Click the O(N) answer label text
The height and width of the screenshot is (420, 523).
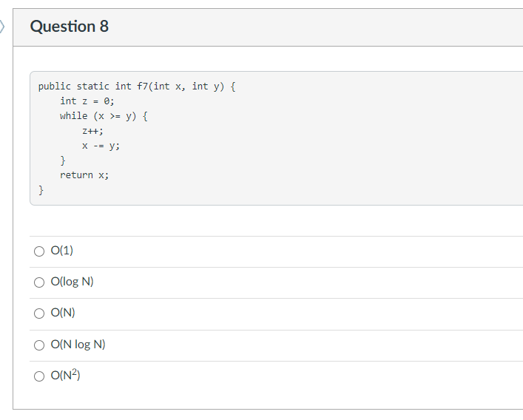tap(63, 313)
